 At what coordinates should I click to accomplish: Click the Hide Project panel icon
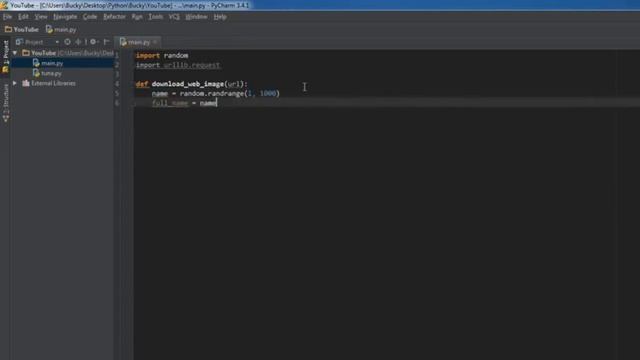pos(107,42)
